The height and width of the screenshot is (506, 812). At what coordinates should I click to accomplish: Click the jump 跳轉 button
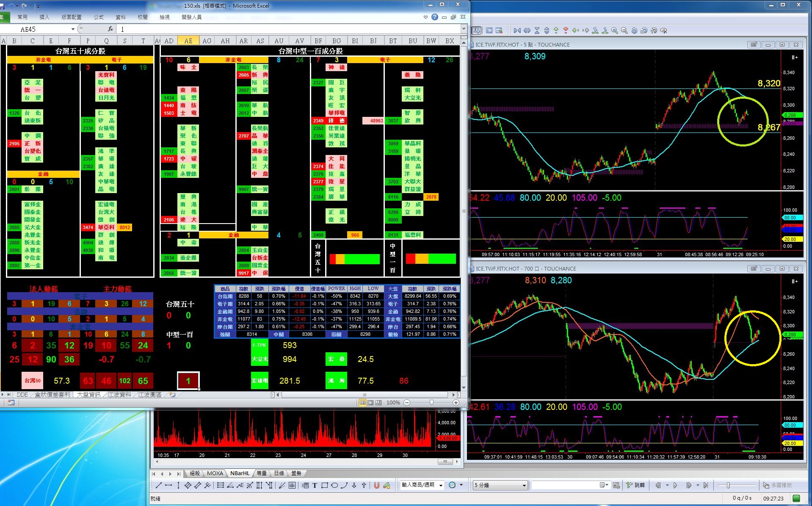pyautogui.click(x=635, y=485)
